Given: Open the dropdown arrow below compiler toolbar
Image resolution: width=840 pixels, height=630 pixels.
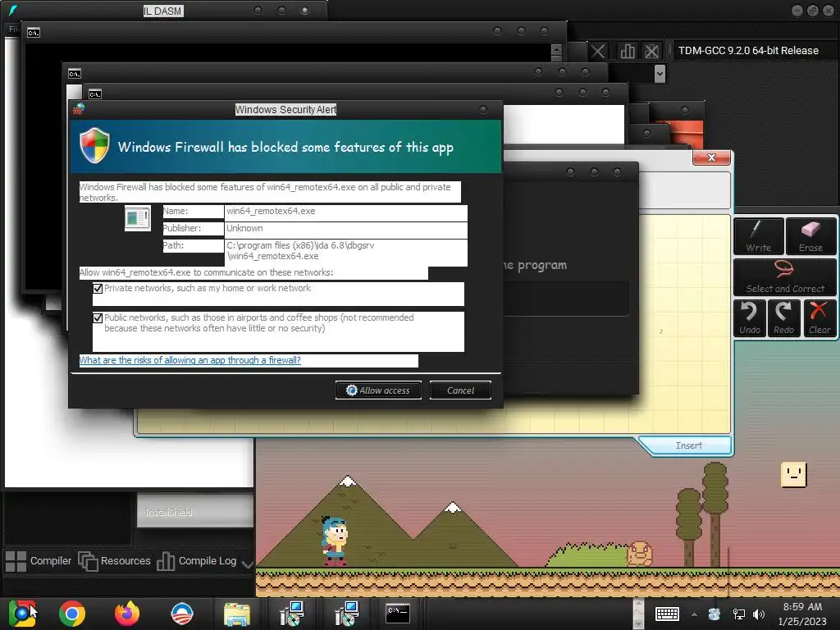Looking at the screenshot, I should click(660, 73).
